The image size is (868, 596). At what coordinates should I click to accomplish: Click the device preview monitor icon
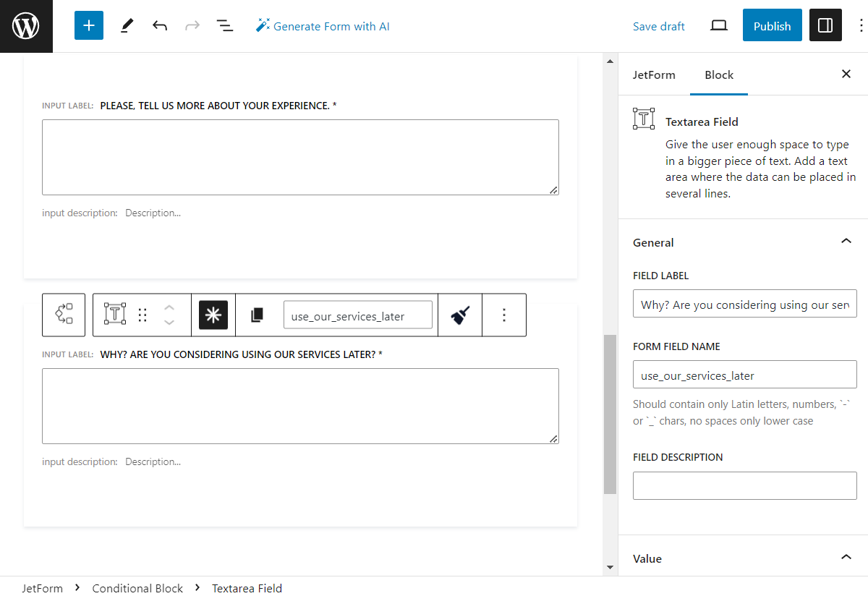(718, 25)
